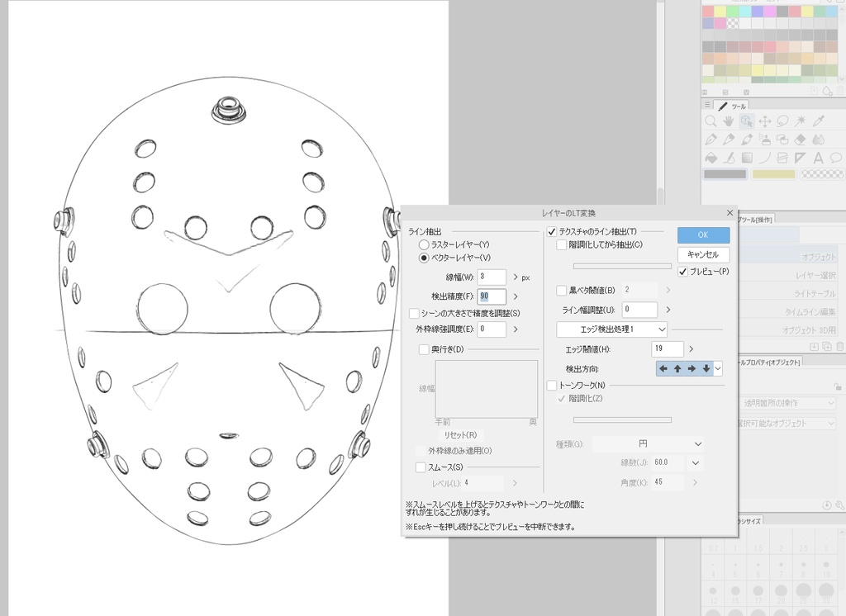Select the Fill bucket tool
This screenshot has width=846, height=616.
711,158
